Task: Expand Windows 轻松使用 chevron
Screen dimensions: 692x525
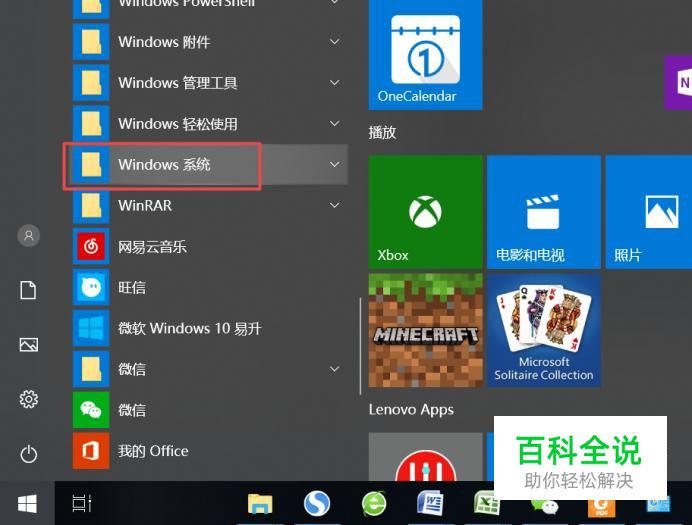Action: coord(335,124)
